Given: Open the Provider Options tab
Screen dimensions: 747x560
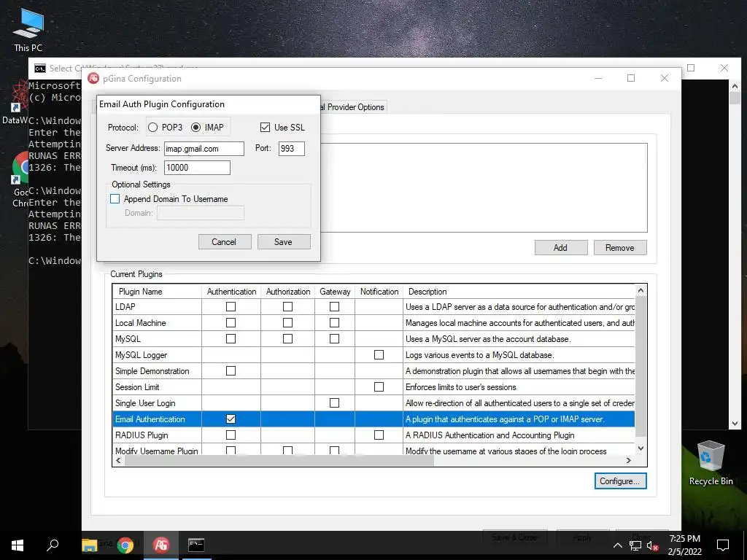Looking at the screenshot, I should [x=352, y=107].
